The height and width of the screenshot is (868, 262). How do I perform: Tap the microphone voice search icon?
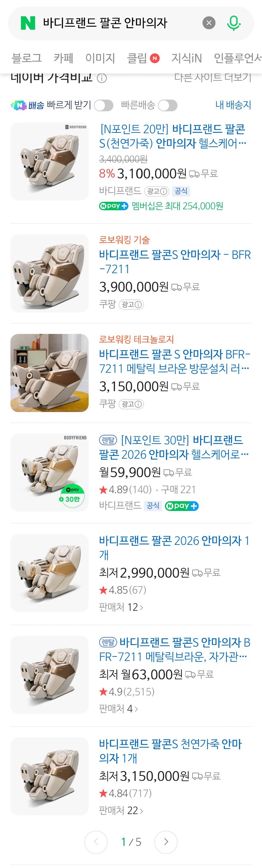tap(235, 23)
